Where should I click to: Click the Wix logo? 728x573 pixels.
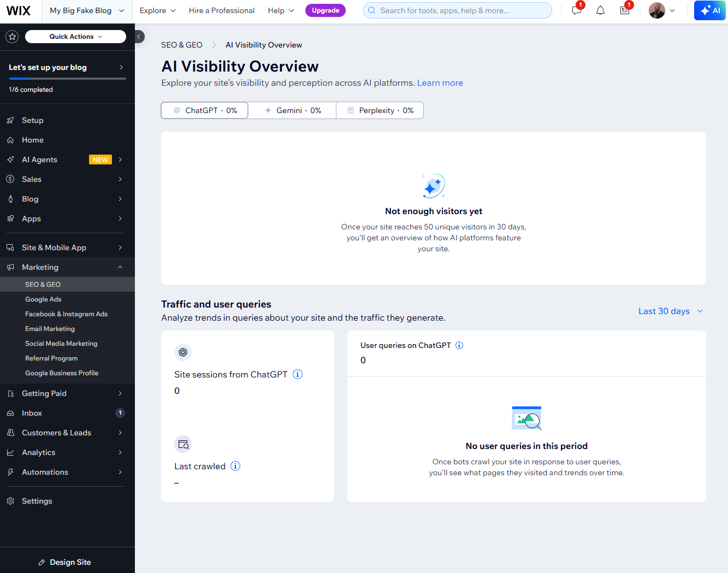pyautogui.click(x=19, y=10)
